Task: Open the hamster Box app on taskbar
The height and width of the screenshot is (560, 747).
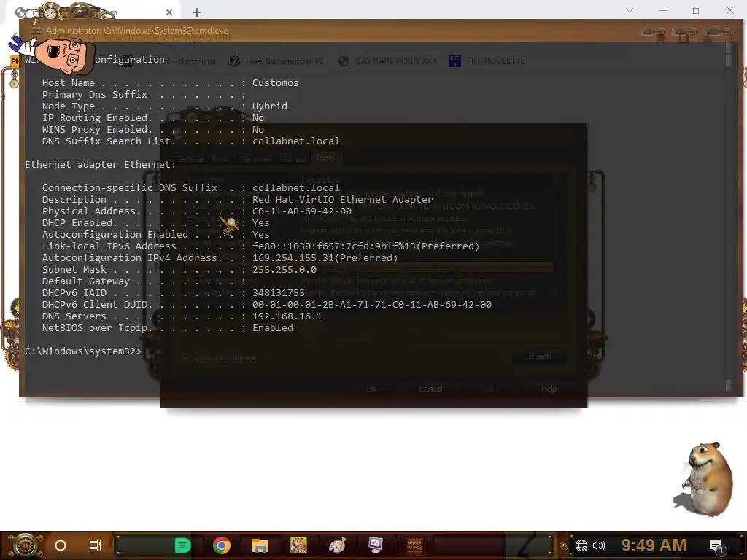Action: 298,545
